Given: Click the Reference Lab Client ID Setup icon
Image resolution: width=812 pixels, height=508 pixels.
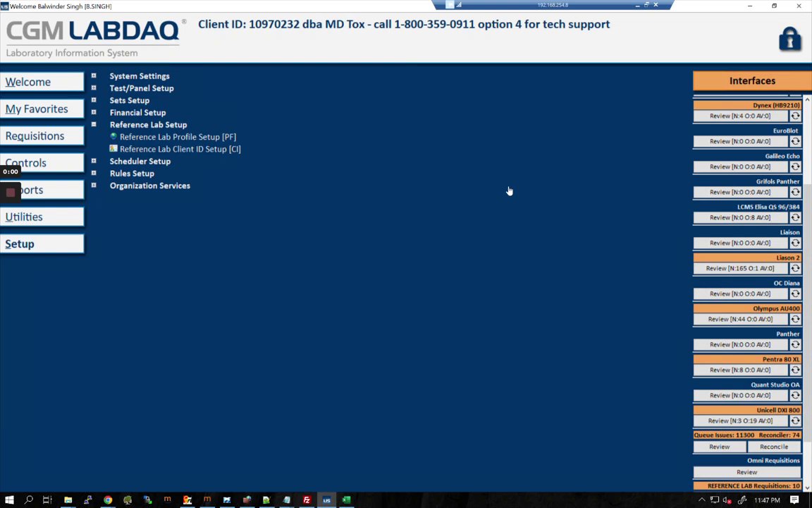Looking at the screenshot, I should [x=113, y=149].
